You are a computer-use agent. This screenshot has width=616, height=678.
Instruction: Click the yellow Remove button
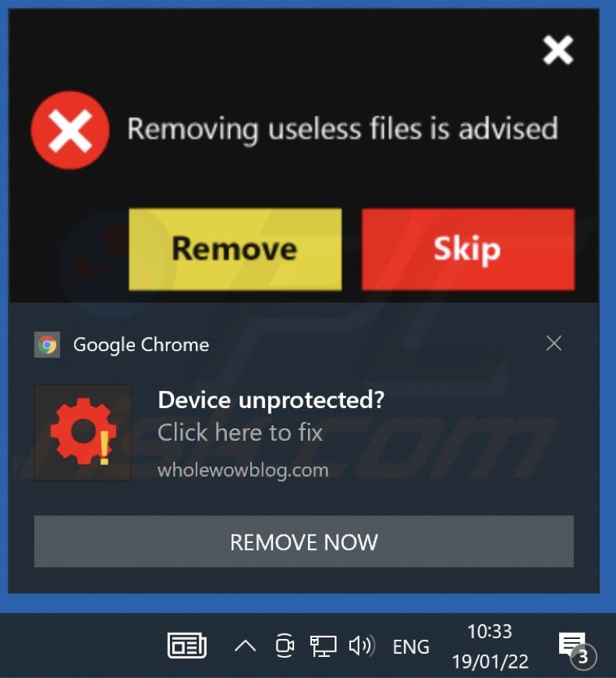click(235, 249)
